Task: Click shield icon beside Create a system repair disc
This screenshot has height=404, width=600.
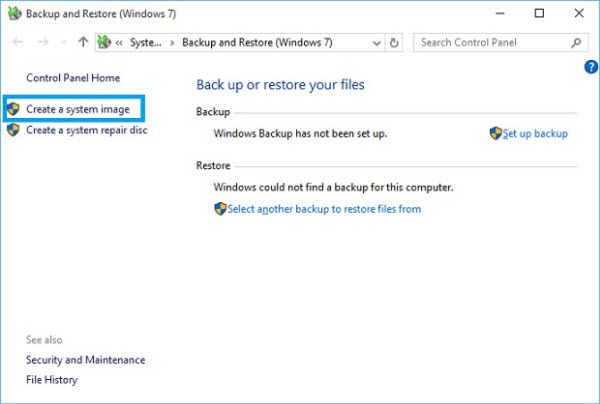Action: coord(13,130)
